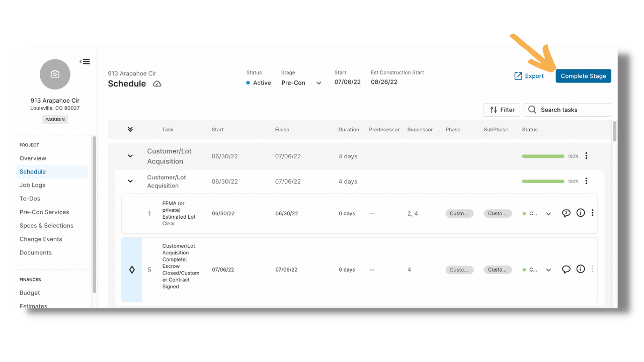Open the Filter button
Image resolution: width=644 pixels, height=362 pixels.
click(x=502, y=110)
